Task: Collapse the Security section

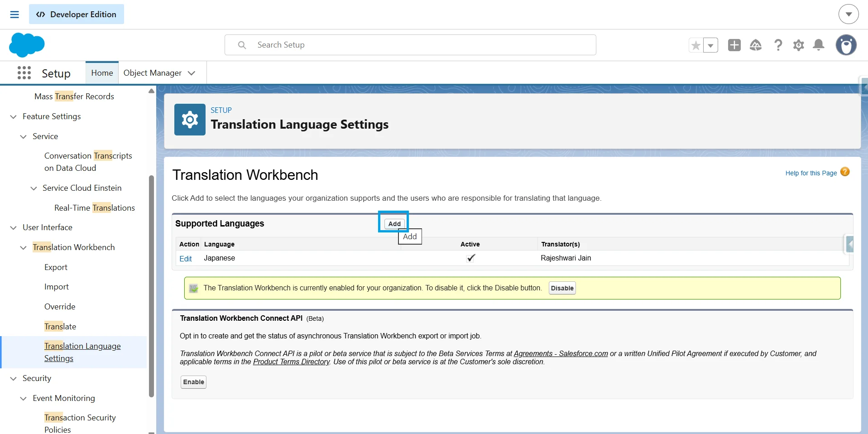Action: pos(13,378)
